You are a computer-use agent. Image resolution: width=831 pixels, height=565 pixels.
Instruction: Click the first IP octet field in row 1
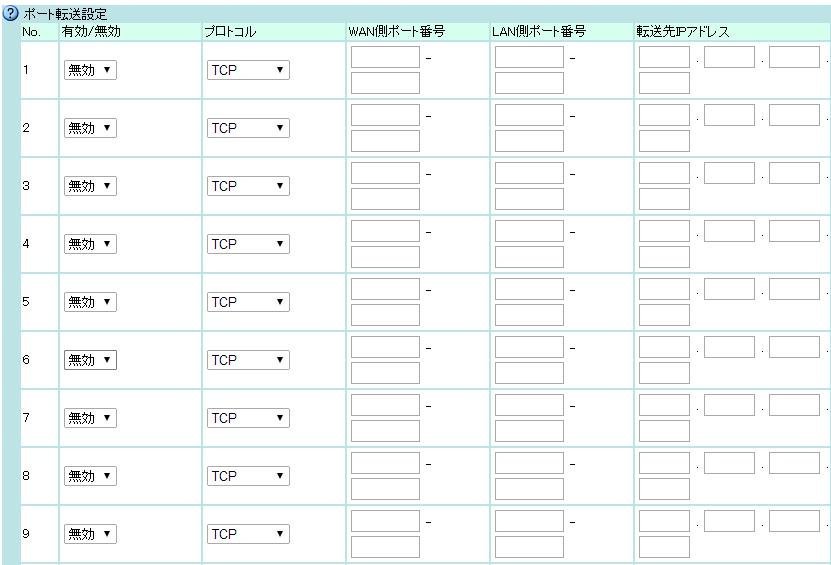point(664,57)
